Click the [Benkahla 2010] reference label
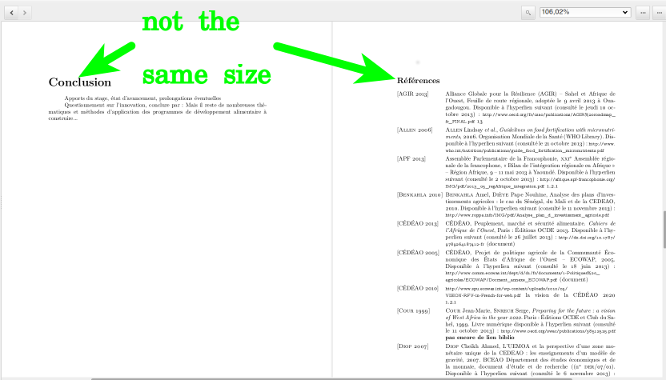 point(420,195)
